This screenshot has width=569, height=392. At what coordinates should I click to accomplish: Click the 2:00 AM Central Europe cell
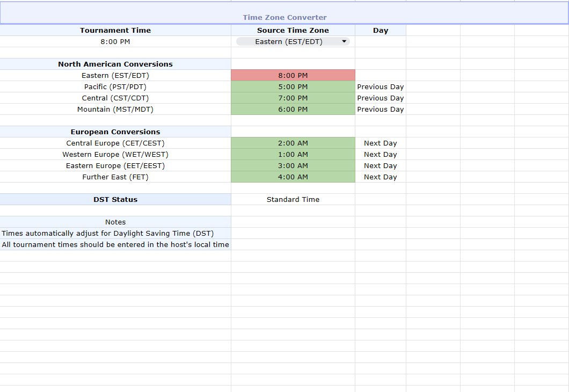tap(293, 143)
